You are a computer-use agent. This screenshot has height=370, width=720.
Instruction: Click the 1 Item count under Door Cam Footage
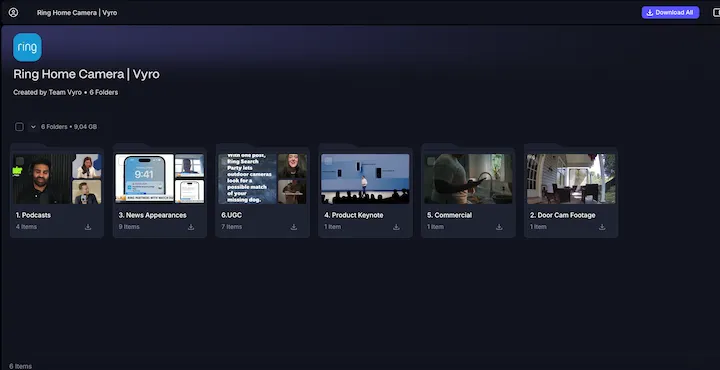pos(538,227)
